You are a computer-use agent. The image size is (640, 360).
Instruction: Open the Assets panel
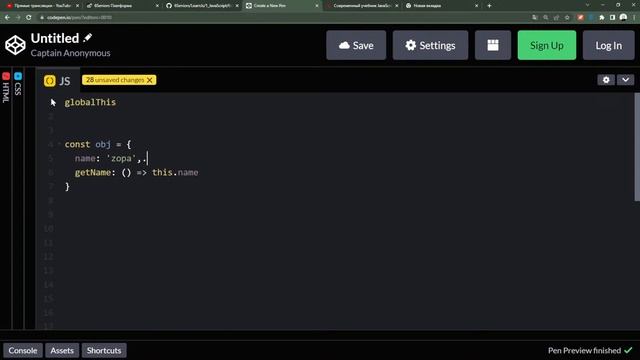(x=62, y=351)
